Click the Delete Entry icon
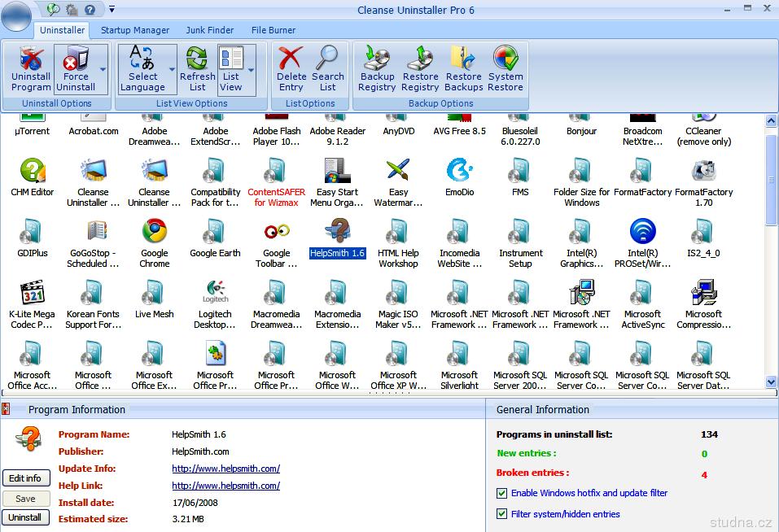The height and width of the screenshot is (532, 779). (291, 68)
